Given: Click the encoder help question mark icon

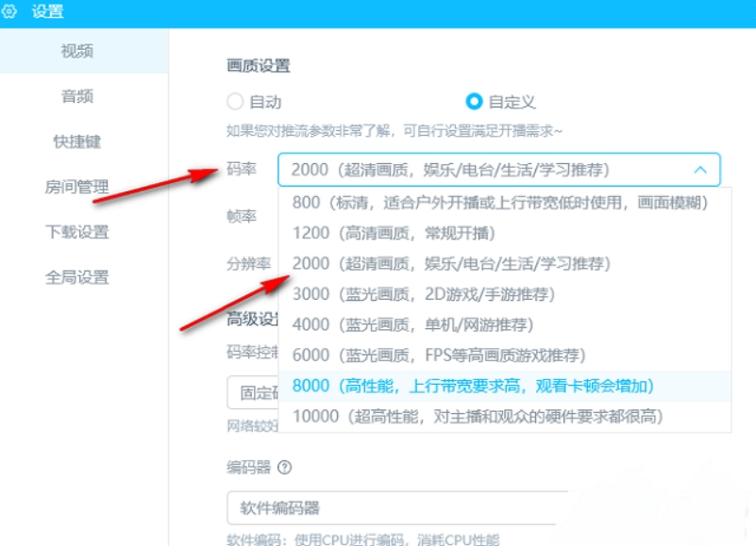Looking at the screenshot, I should click(x=284, y=468).
